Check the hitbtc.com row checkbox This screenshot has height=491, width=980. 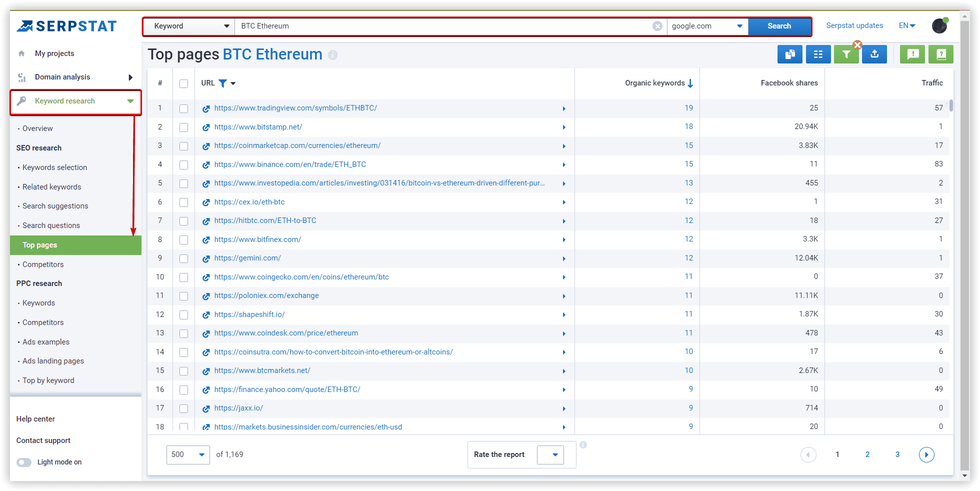184,221
